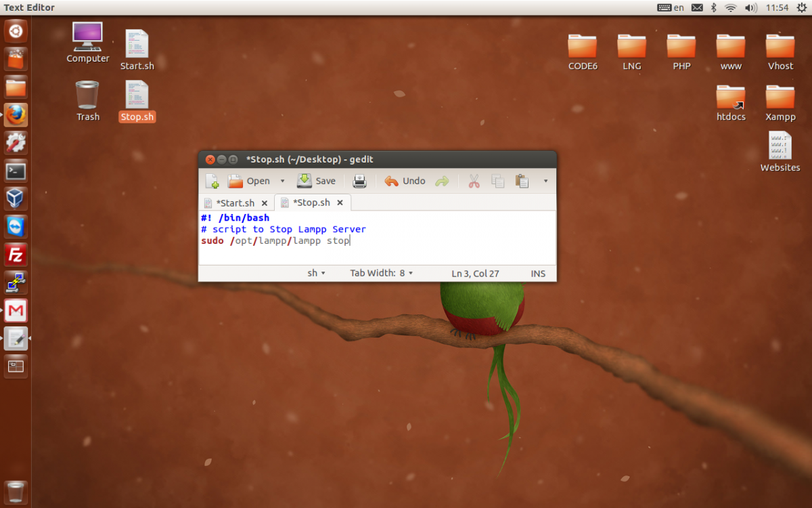Undo the last edit

[405, 181]
